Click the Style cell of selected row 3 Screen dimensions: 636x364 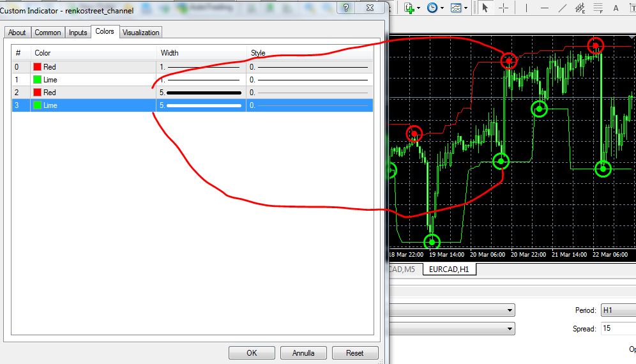(x=310, y=105)
